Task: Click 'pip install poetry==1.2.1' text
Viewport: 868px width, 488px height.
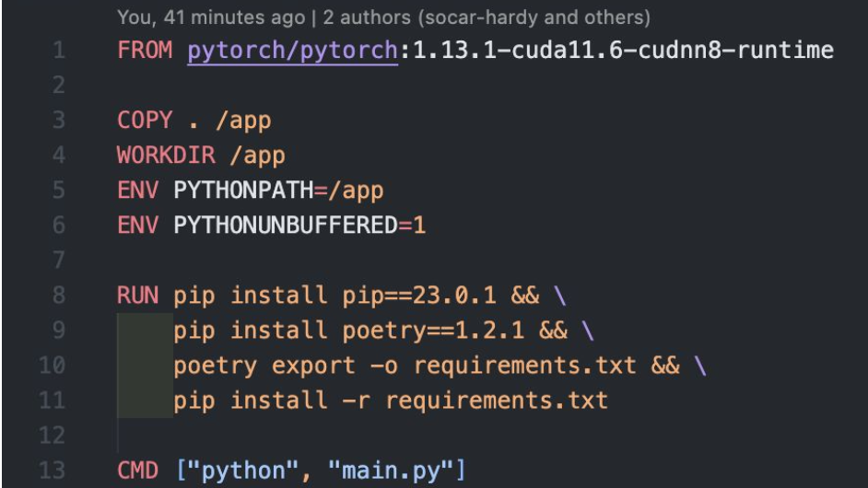Action: 348,331
